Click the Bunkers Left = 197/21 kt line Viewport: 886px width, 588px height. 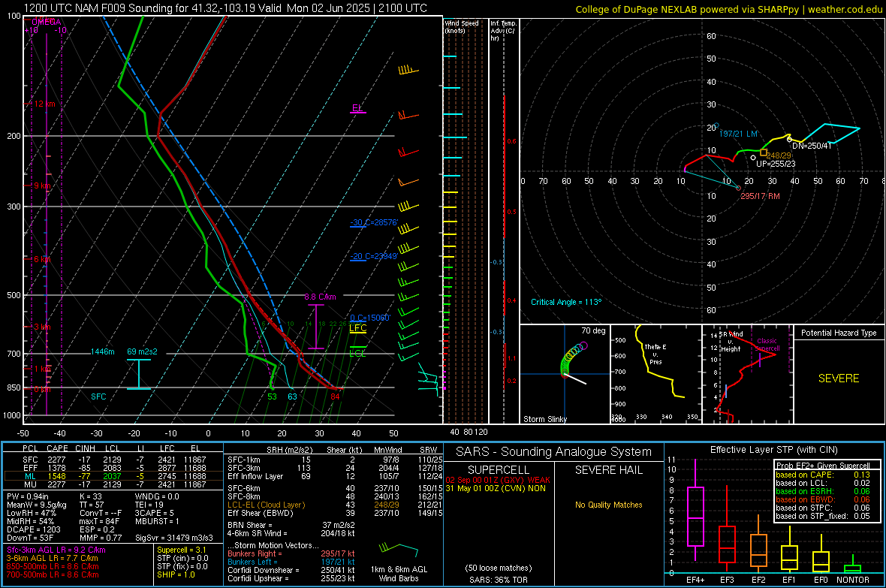pyautogui.click(x=291, y=562)
